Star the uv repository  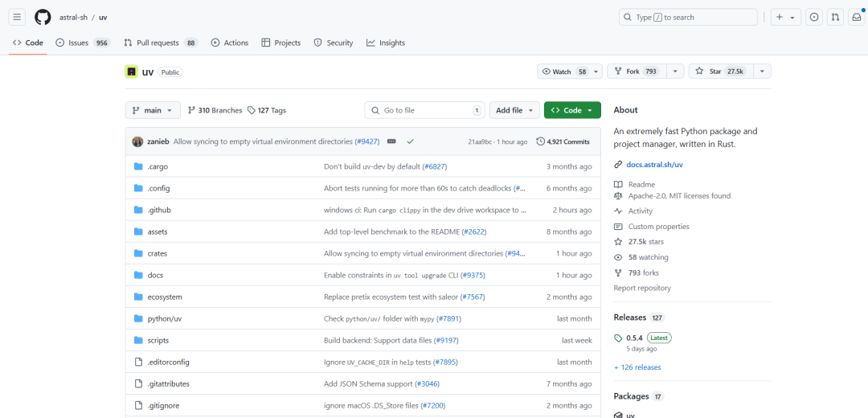[x=721, y=72]
